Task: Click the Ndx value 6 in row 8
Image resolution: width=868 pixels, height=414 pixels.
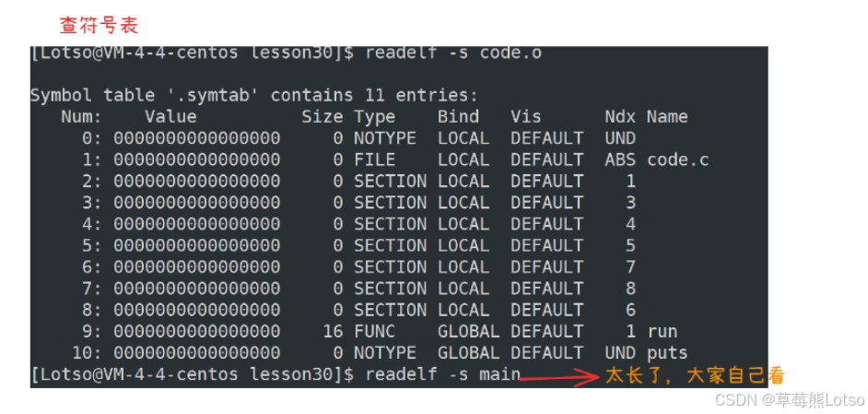Action: tap(630, 311)
